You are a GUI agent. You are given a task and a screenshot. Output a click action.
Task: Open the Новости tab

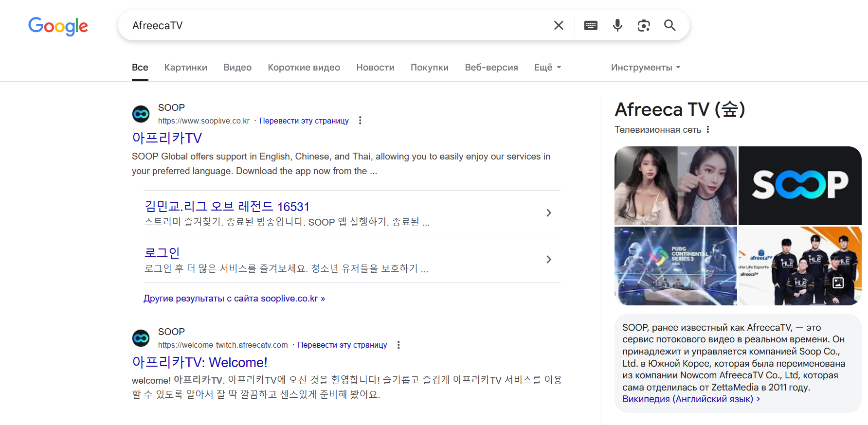pos(375,68)
